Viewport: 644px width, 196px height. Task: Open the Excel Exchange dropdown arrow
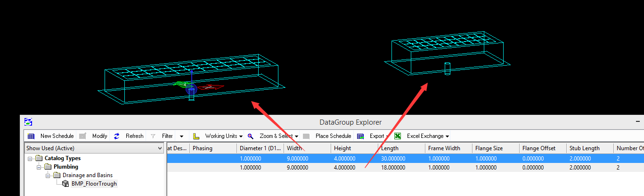point(447,136)
